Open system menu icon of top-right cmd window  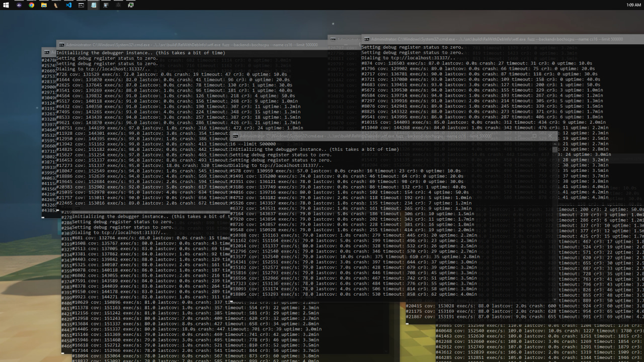click(x=366, y=39)
